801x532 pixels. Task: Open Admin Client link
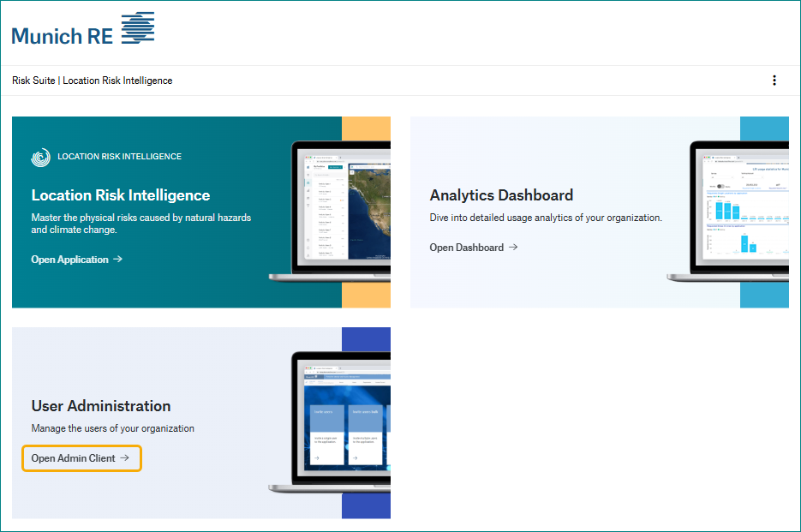tap(81, 458)
